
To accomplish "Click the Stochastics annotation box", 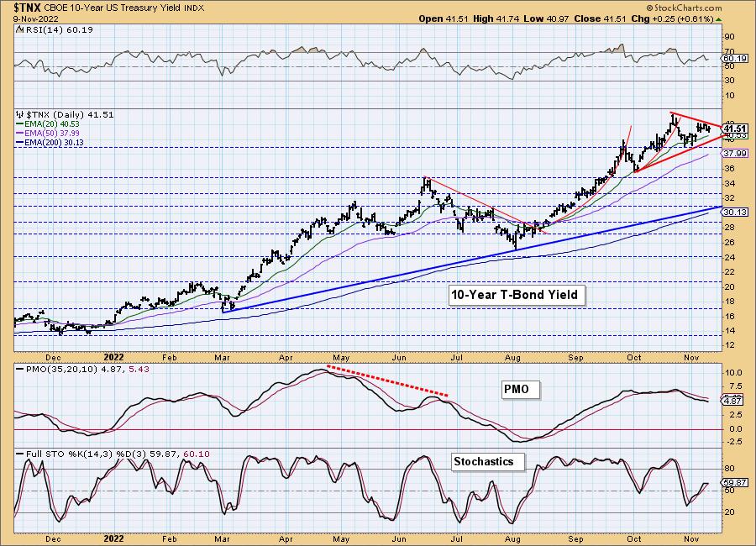I will point(487,462).
